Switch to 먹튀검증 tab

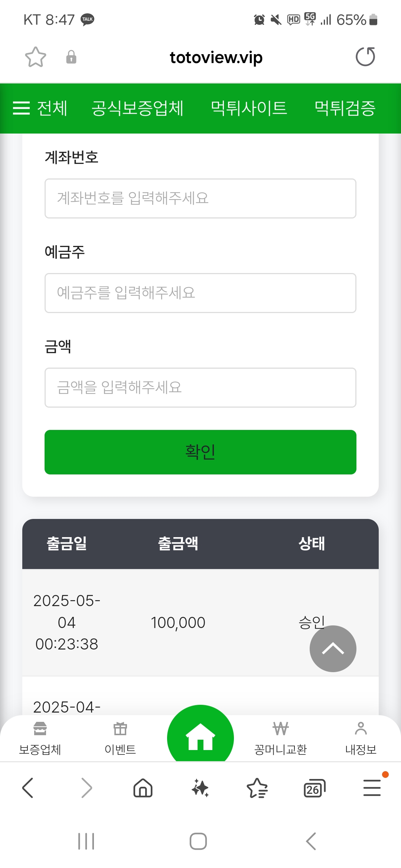345,108
